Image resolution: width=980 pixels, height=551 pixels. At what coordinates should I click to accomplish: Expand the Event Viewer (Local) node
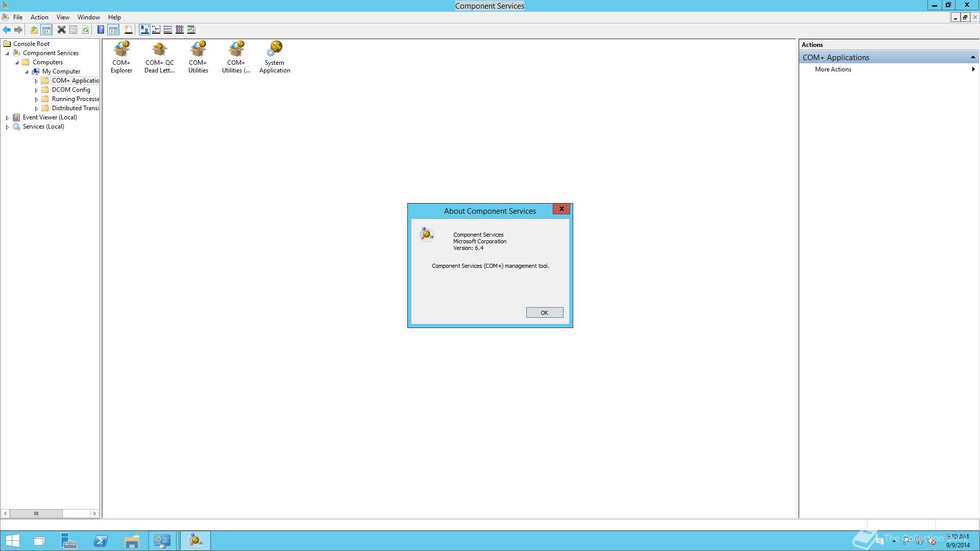coord(7,118)
